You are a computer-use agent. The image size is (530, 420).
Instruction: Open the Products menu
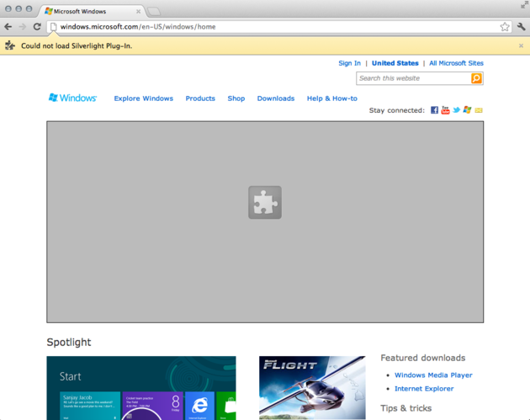tap(200, 98)
